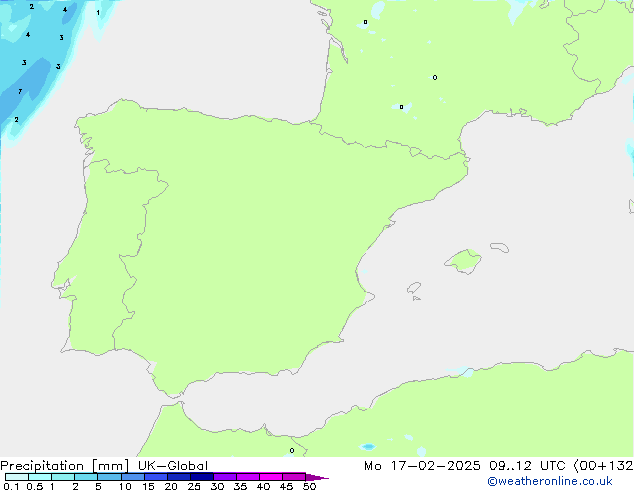Click the Menorca island east of Mallorca

click(x=497, y=245)
